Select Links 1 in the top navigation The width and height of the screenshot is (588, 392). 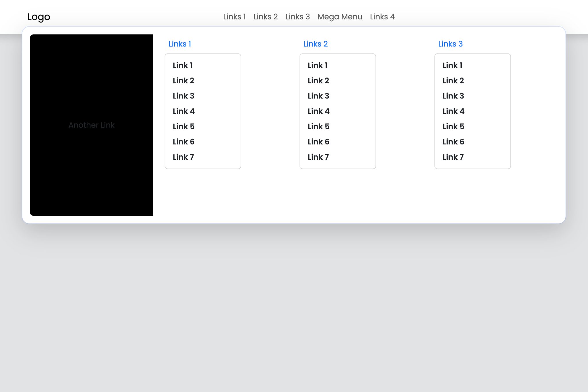(234, 17)
